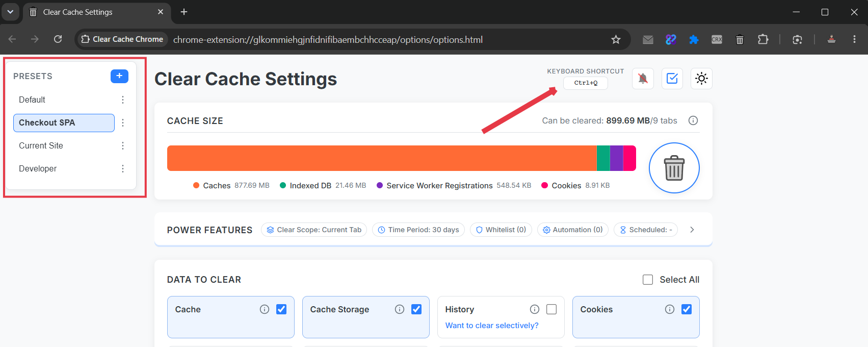This screenshot has width=868, height=347.
Task: Show info for the History option
Action: pos(535,309)
